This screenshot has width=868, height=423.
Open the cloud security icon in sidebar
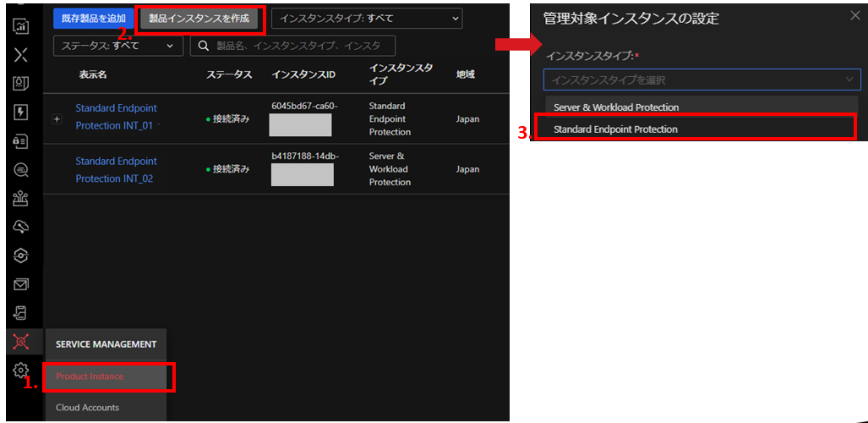pos(21,228)
